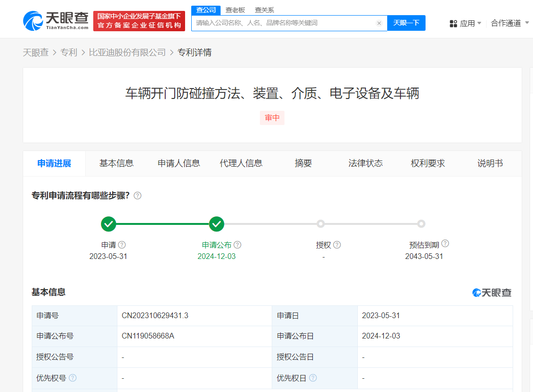Click the Tianyancha logo in header
The height and width of the screenshot is (392, 533).
click(55, 20)
